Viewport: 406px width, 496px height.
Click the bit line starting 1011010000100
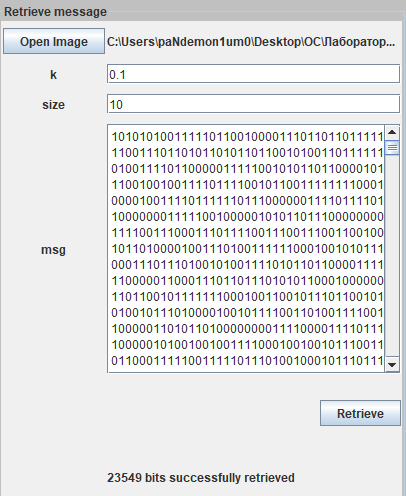247,249
